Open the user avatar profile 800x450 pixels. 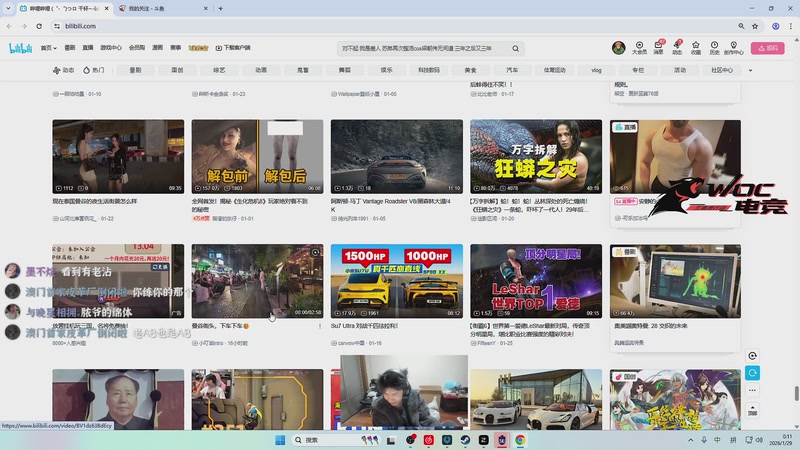618,48
